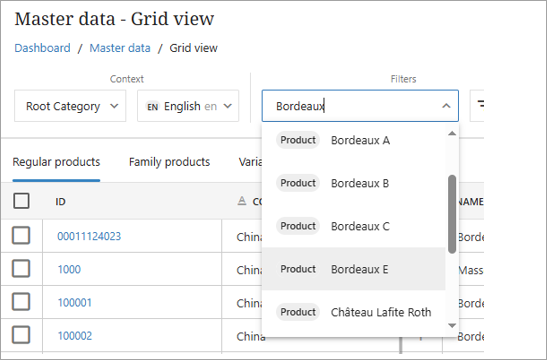Open the Dashboard breadcrumb link

43,48
